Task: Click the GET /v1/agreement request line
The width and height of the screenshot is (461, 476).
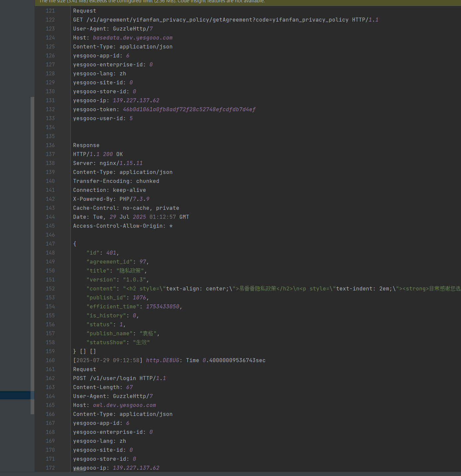Action: [x=226, y=20]
